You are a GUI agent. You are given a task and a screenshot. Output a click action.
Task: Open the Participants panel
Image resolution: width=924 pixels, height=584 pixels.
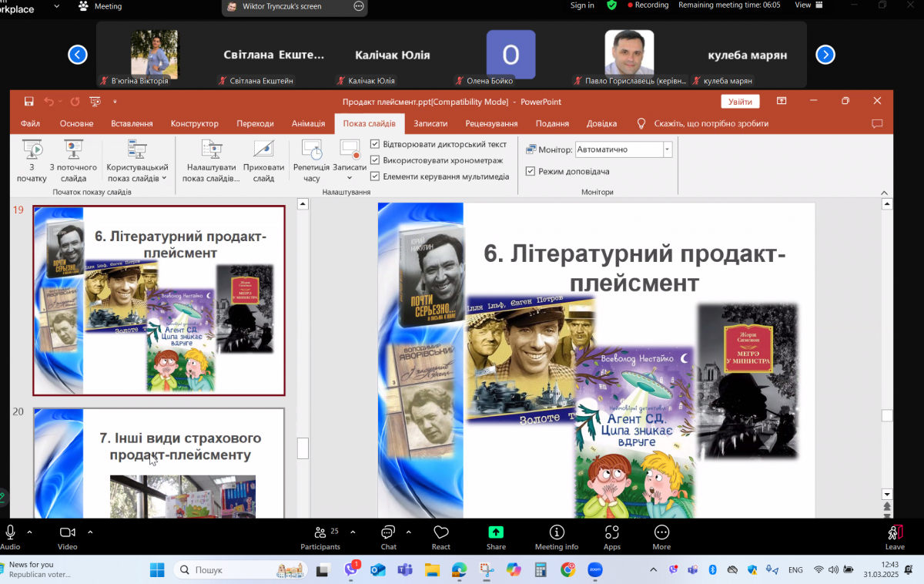[x=320, y=536]
